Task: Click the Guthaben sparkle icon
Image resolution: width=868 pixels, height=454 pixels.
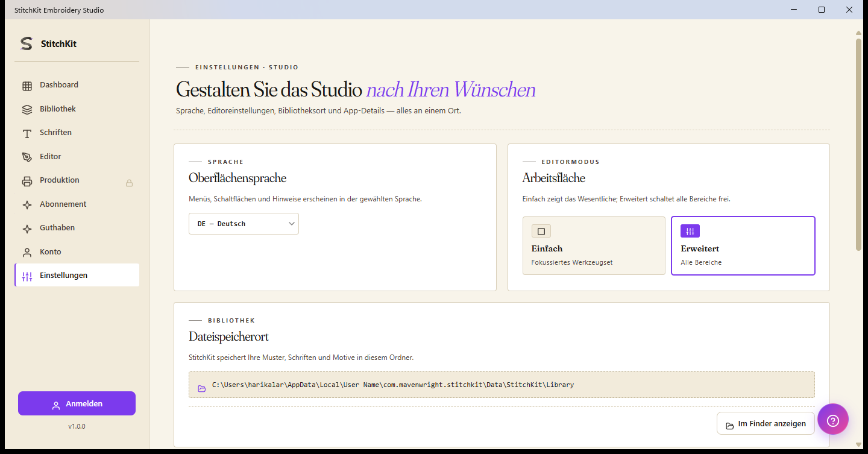Action: tap(27, 229)
